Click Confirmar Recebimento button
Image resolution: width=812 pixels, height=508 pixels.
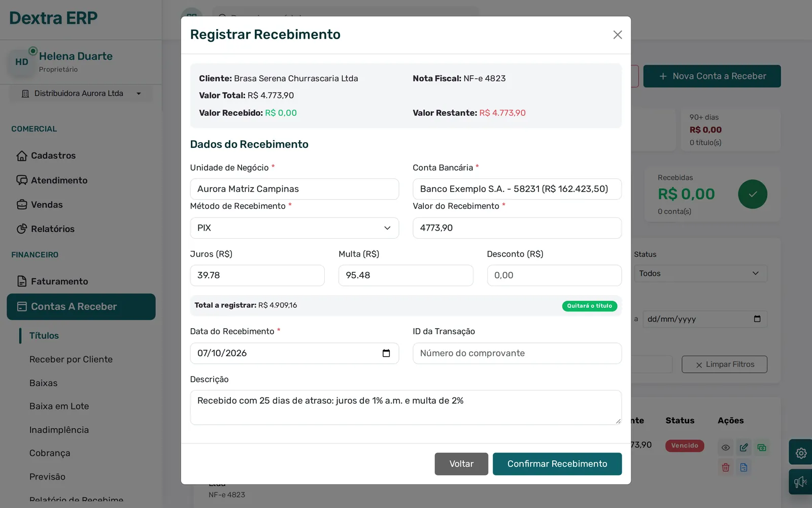(x=557, y=464)
